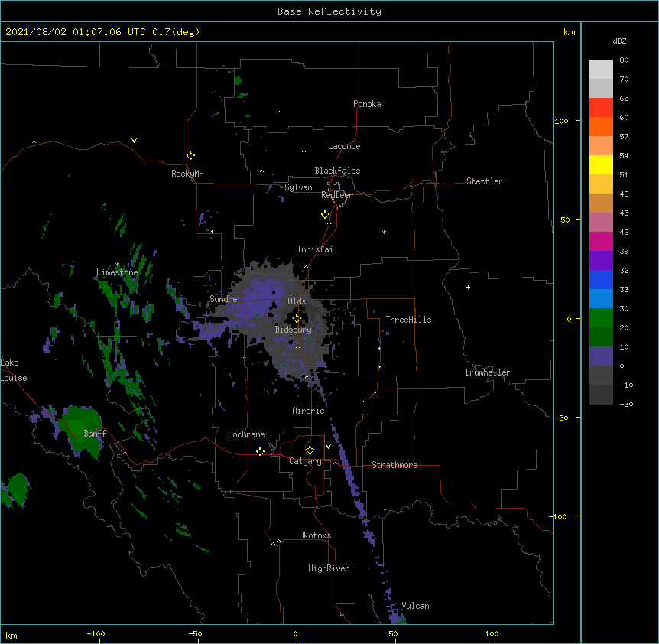Click the bright green 30 dBZ color swatch
This screenshot has height=644, width=659.
click(601, 318)
